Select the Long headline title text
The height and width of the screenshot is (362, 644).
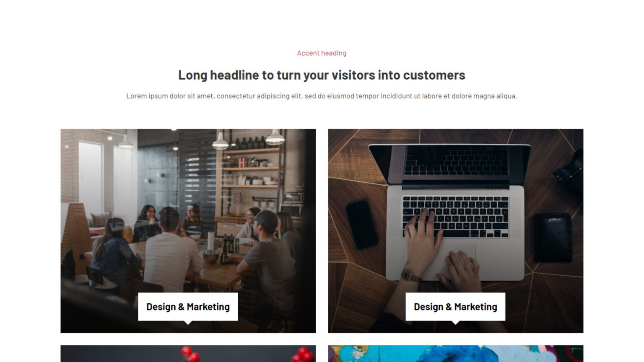(x=322, y=75)
